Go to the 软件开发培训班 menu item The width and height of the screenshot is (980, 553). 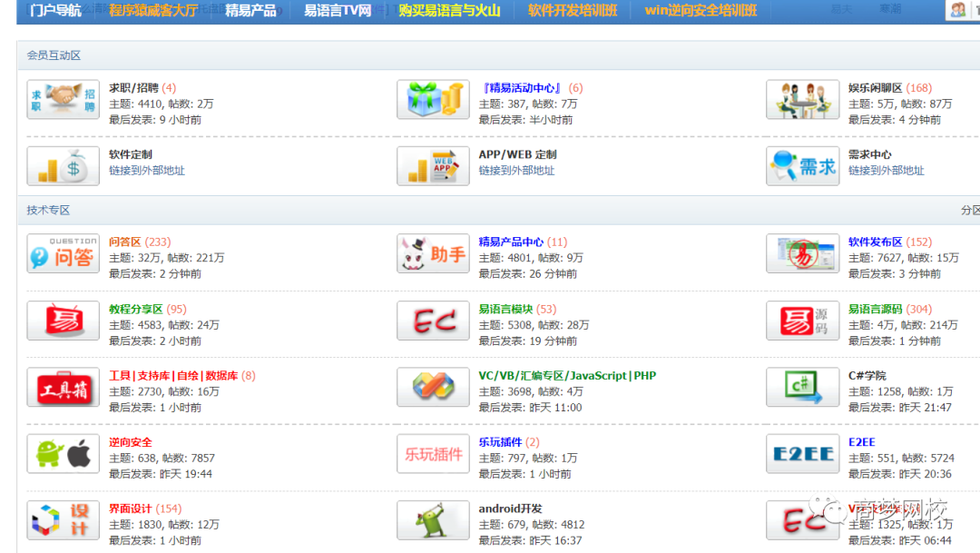(573, 11)
